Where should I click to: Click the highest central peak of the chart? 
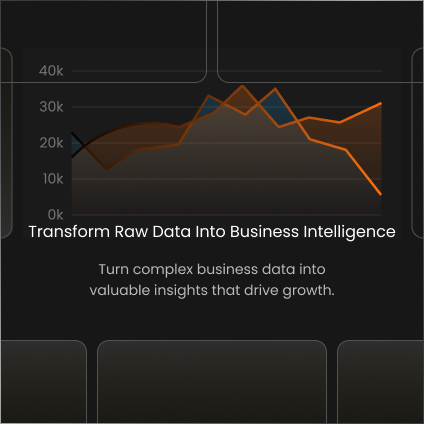[x=242, y=86]
